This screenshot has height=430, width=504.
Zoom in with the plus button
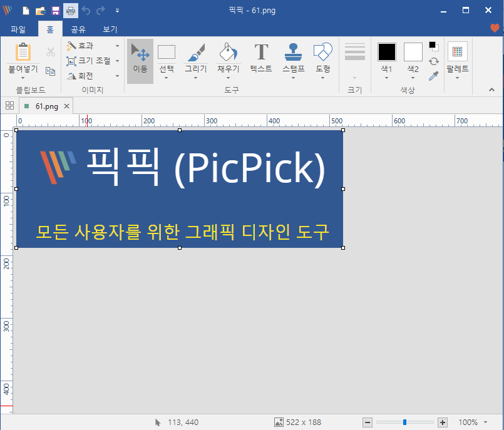[443, 422]
